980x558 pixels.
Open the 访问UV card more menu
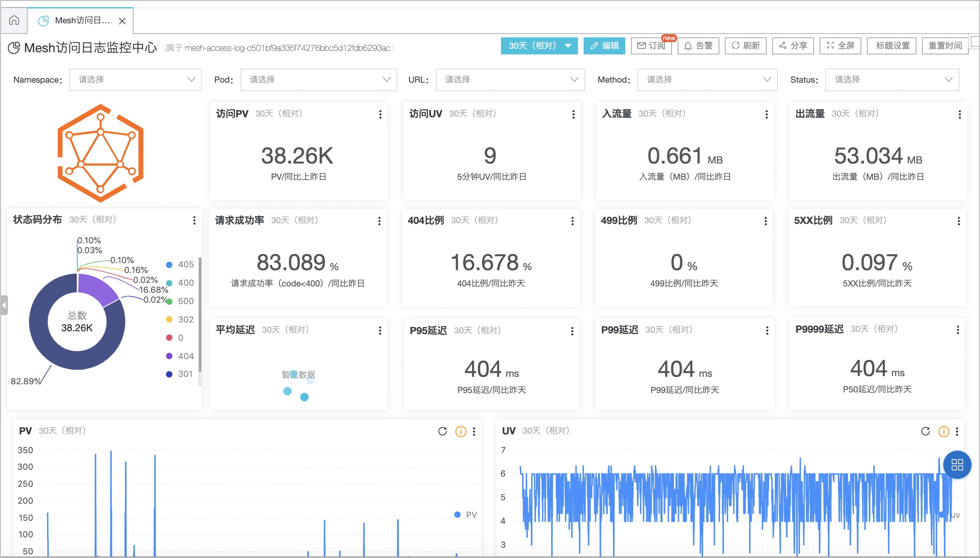pyautogui.click(x=573, y=114)
